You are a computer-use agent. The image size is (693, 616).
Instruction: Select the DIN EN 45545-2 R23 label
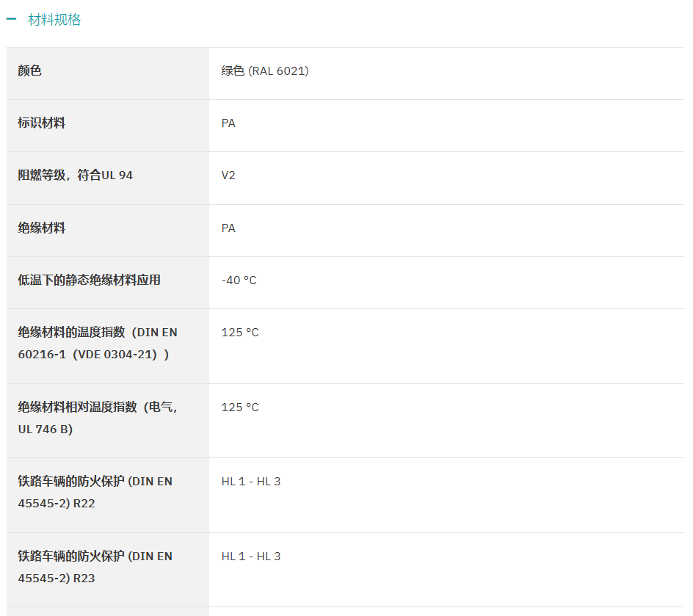click(95, 567)
